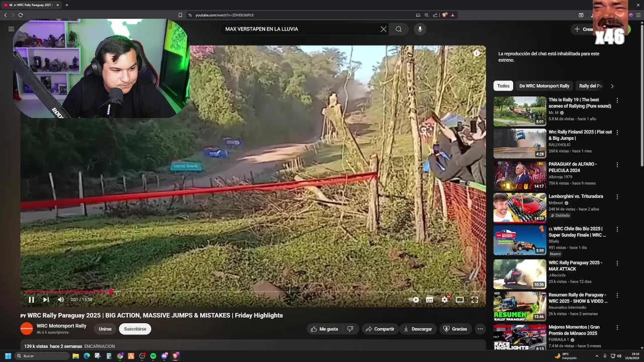Open options for Resumen Rally de Paraguay
This screenshot has height=362, width=644.
click(617, 295)
